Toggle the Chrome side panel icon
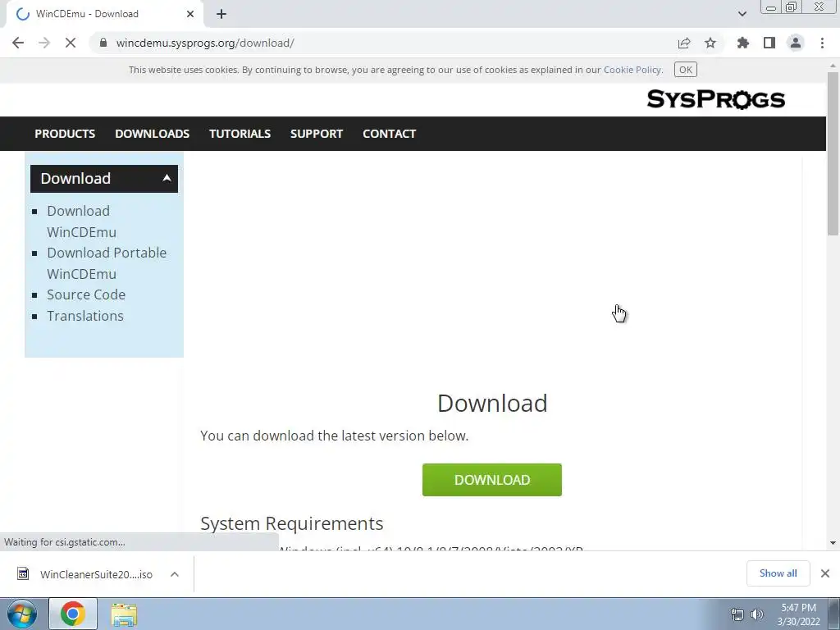 click(x=769, y=43)
